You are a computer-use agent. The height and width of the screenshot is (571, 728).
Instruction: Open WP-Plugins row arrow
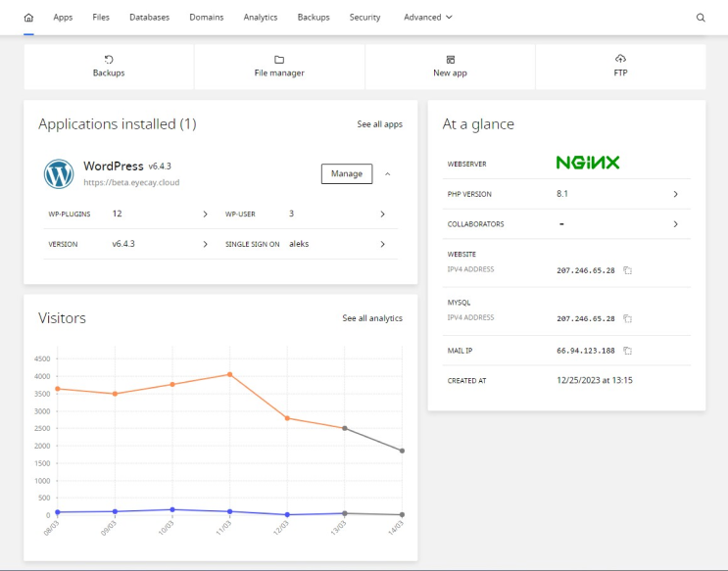tap(205, 214)
